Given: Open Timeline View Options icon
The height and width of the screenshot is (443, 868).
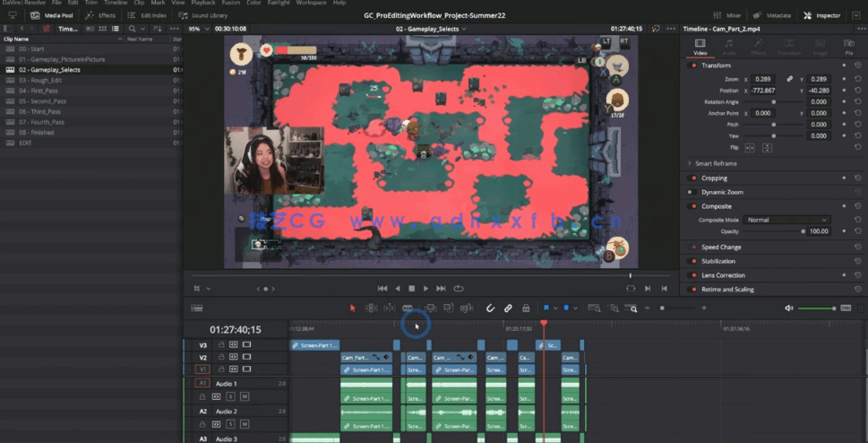Looking at the screenshot, I should point(196,308).
